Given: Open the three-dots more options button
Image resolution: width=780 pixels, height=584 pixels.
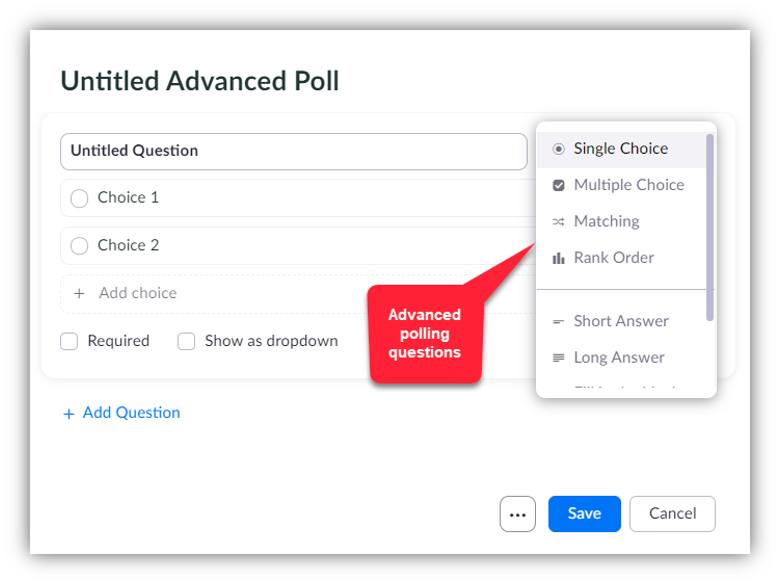Looking at the screenshot, I should [517, 514].
